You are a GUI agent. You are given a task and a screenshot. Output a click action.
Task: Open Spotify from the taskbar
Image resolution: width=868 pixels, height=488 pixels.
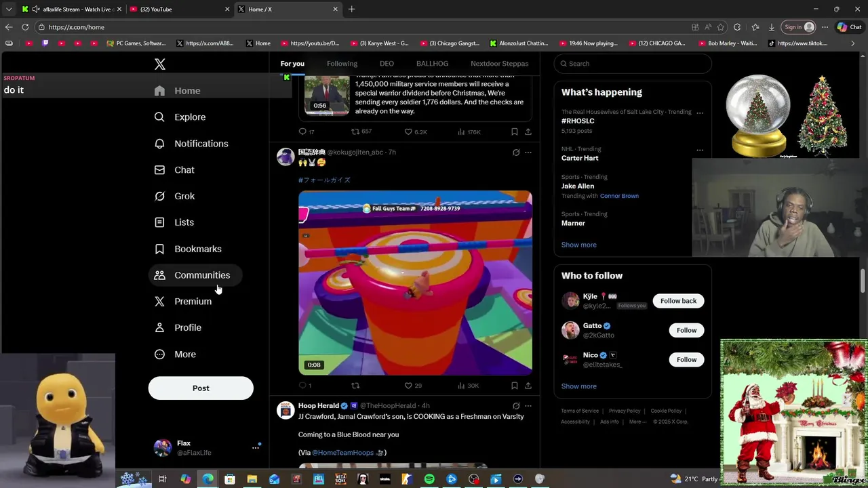coord(429,479)
